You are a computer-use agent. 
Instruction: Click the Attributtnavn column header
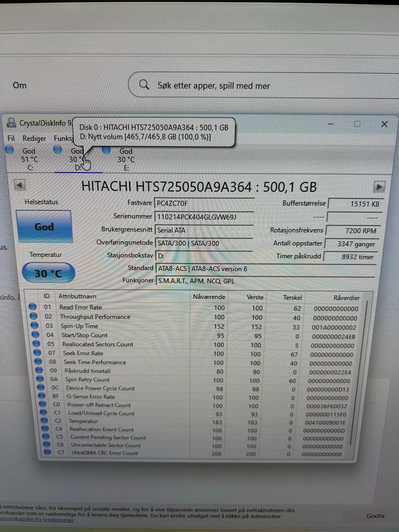click(x=77, y=296)
